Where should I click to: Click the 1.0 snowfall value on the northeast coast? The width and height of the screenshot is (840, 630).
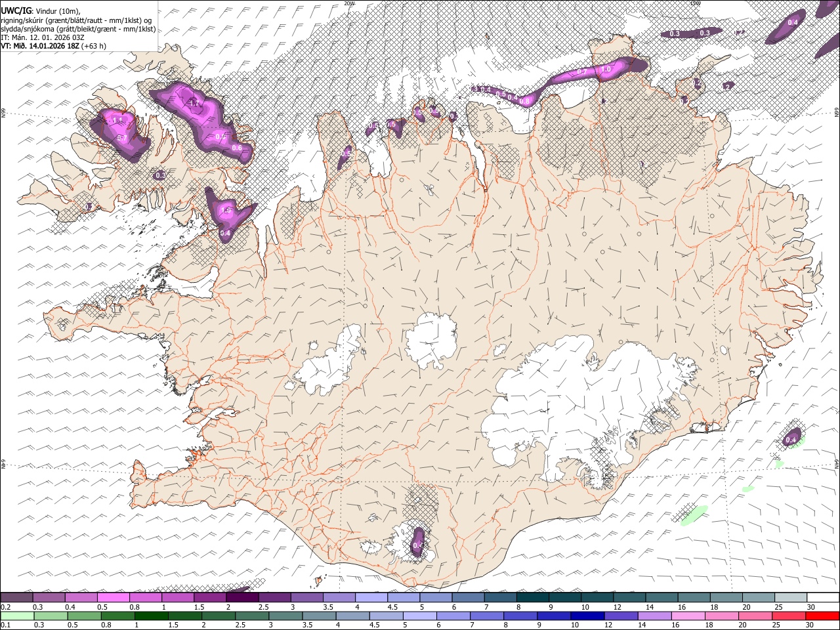click(x=606, y=69)
